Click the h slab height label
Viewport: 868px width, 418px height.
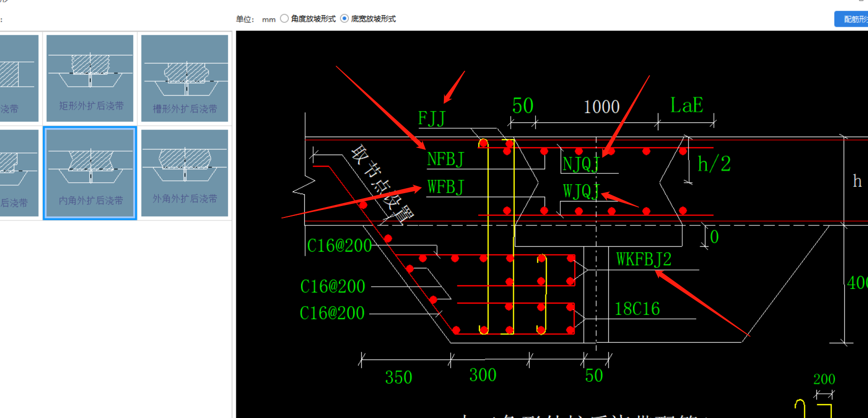857,181
